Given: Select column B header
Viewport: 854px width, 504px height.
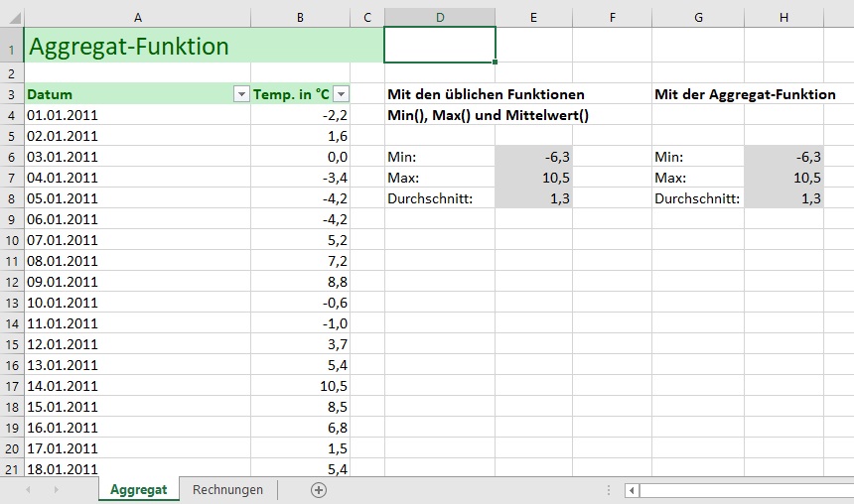Looking at the screenshot, I should tap(300, 17).
